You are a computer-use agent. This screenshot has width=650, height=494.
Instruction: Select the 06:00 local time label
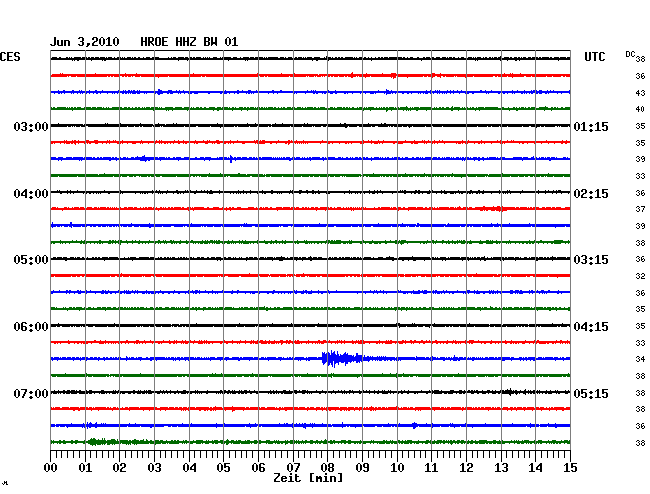(x=31, y=327)
